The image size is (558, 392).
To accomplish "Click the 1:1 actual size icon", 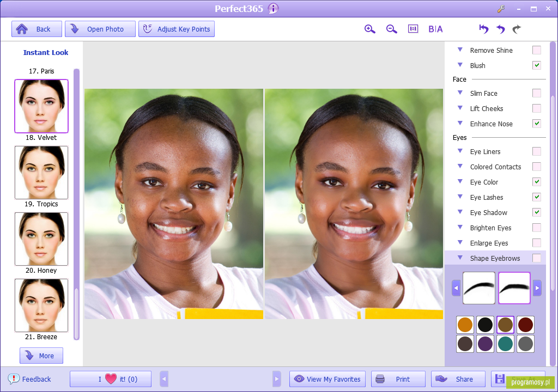I will tap(413, 29).
